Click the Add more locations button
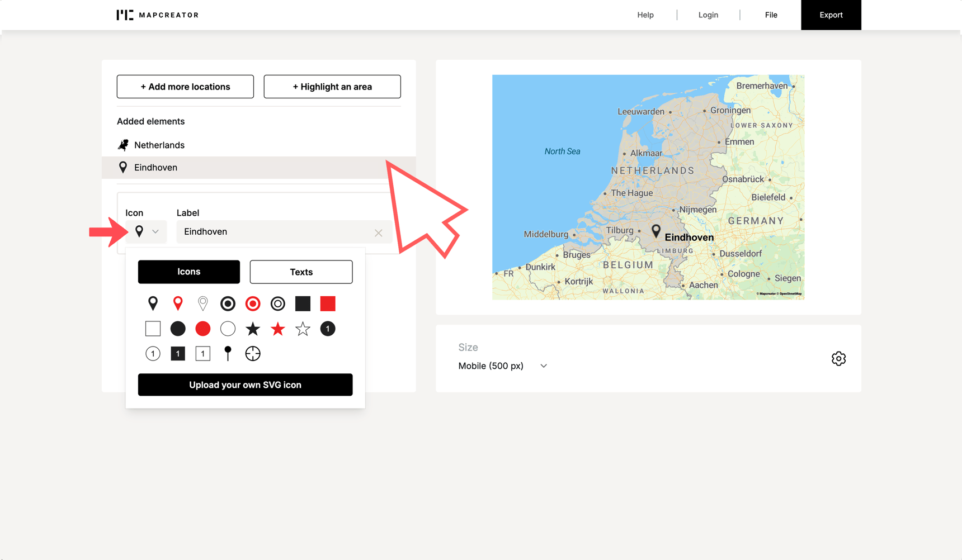This screenshot has height=560, width=962. (x=185, y=87)
